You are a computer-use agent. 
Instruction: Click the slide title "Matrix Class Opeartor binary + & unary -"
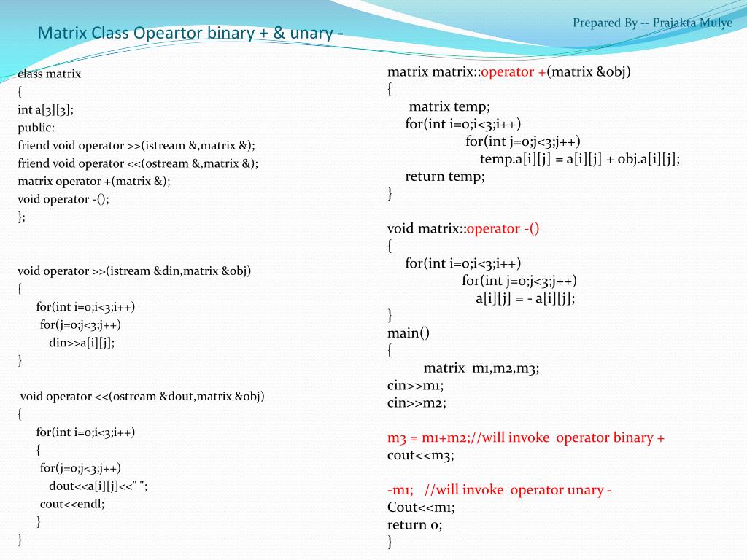pyautogui.click(x=190, y=33)
